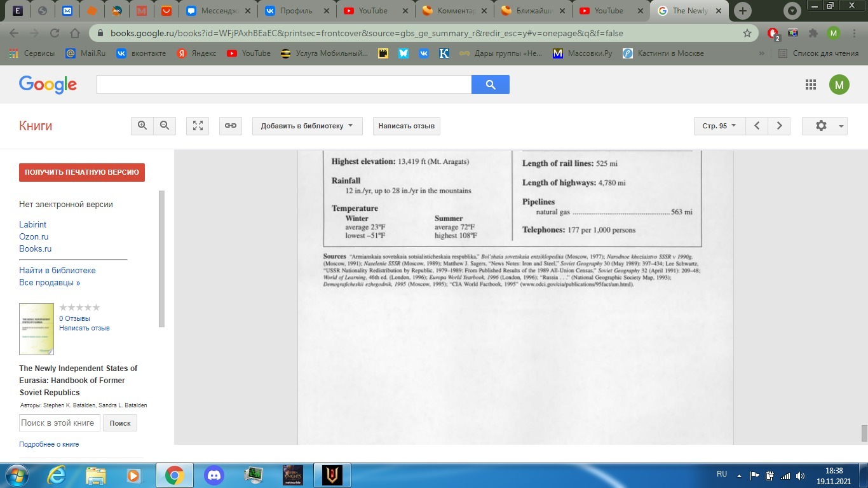The width and height of the screenshot is (868, 488).
Task: Switch to the Комментар... tab
Action: (454, 11)
